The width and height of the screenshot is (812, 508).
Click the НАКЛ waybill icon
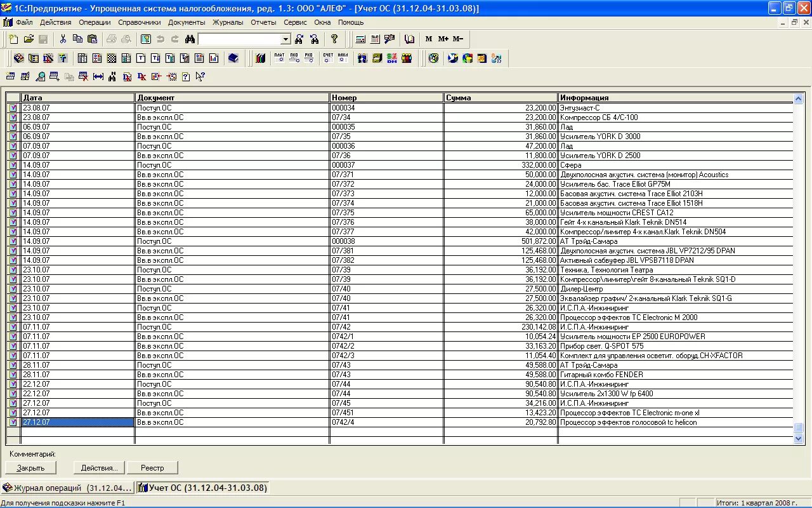click(343, 58)
